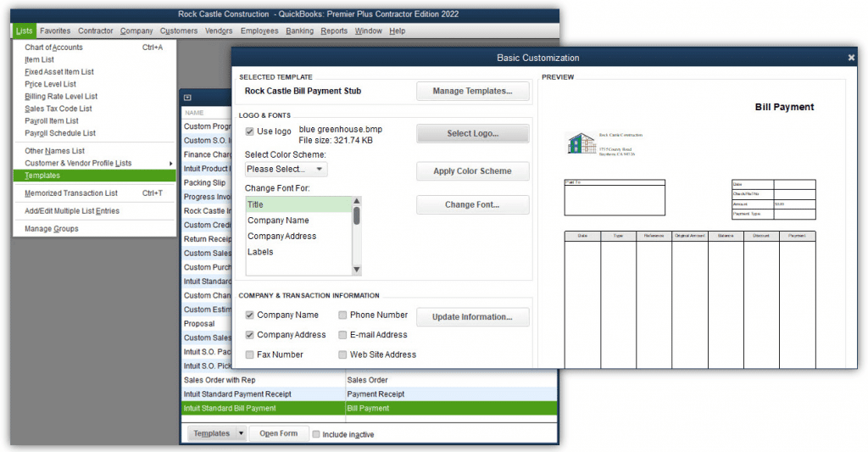Screen dimensions: 868x452
Task: Open the Reports menu
Action: click(334, 31)
